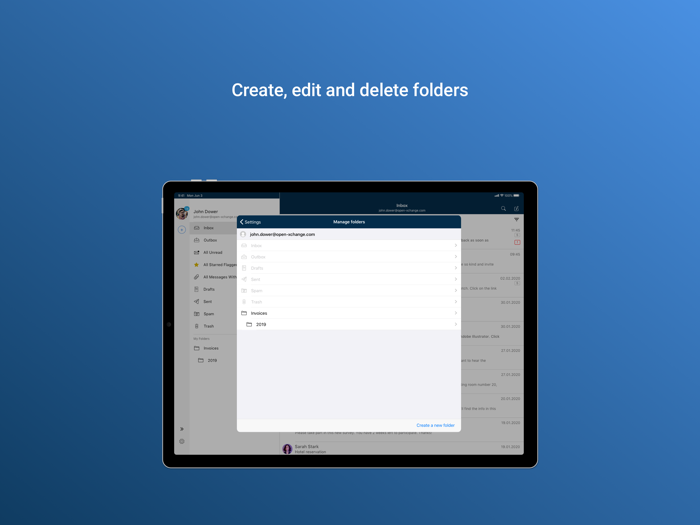Viewport: 700px width, 525px height.
Task: Open Sent row chevron in Manage folders
Action: coord(455,279)
